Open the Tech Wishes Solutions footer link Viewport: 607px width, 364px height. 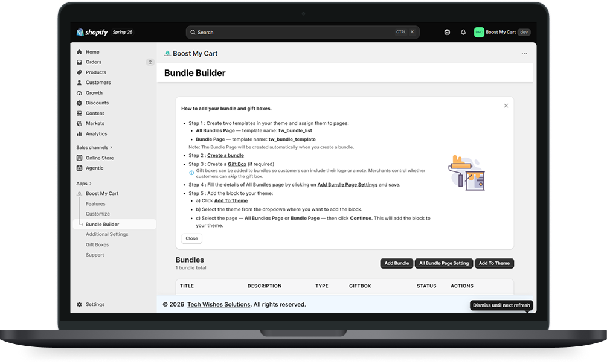pyautogui.click(x=219, y=304)
